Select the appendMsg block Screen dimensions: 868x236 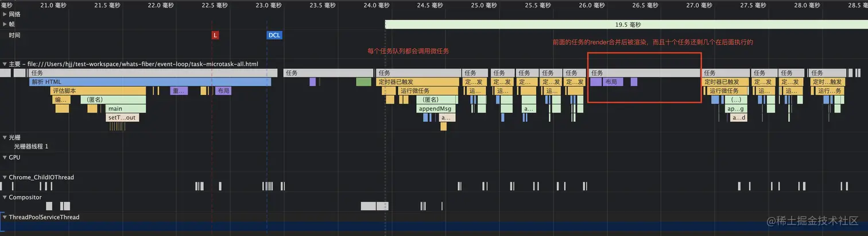click(437, 109)
